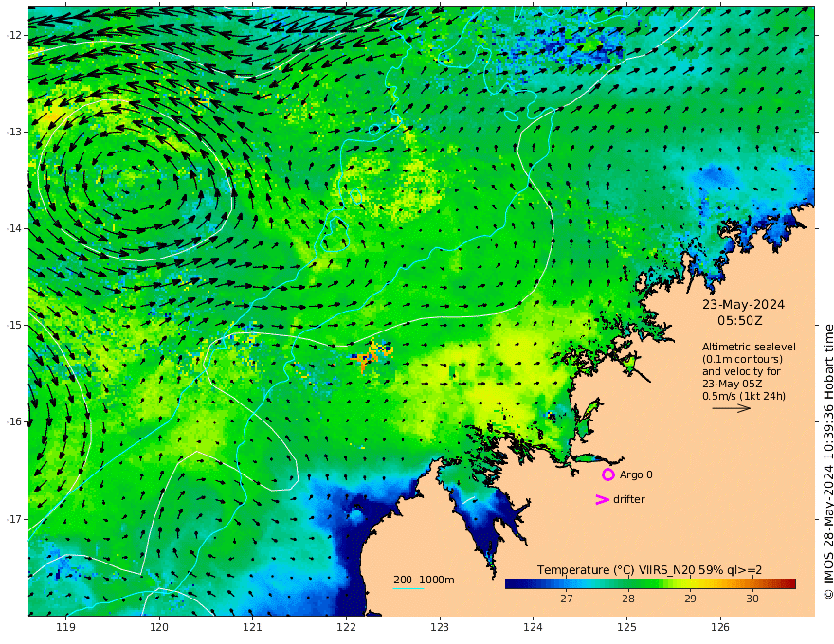The height and width of the screenshot is (644, 834).
Task: Click the longitude tick label 120
Action: tap(159, 627)
